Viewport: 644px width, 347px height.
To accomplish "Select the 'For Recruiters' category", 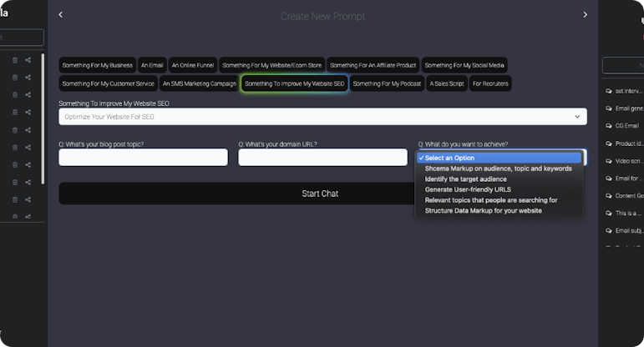I will tap(489, 83).
